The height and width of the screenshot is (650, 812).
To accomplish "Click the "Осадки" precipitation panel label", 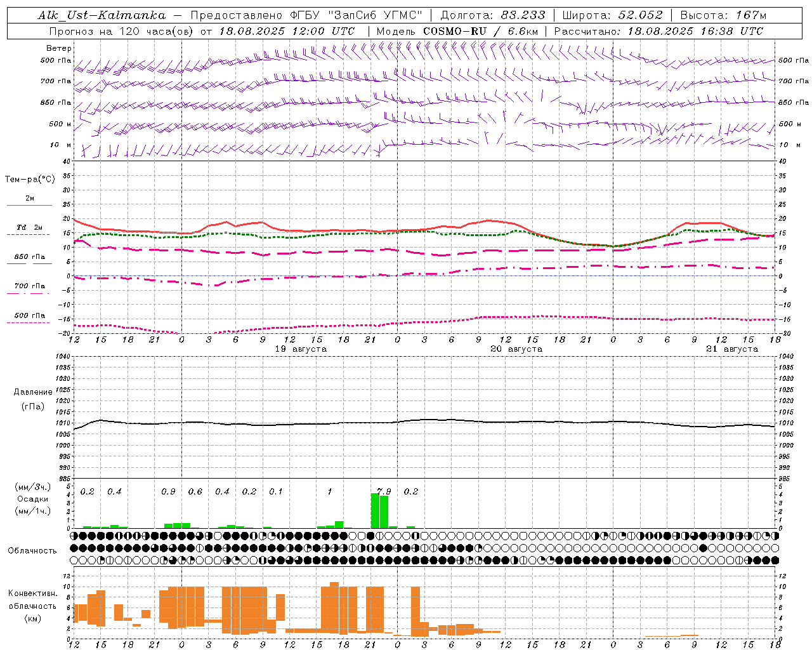I will 32,499.
